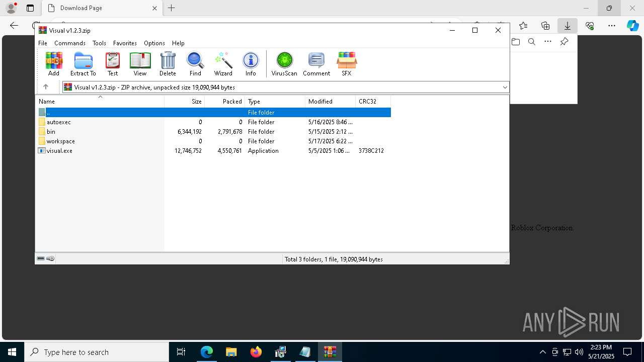Image resolution: width=644 pixels, height=362 pixels.
Task: Open the Commands menu
Action: click(70, 43)
